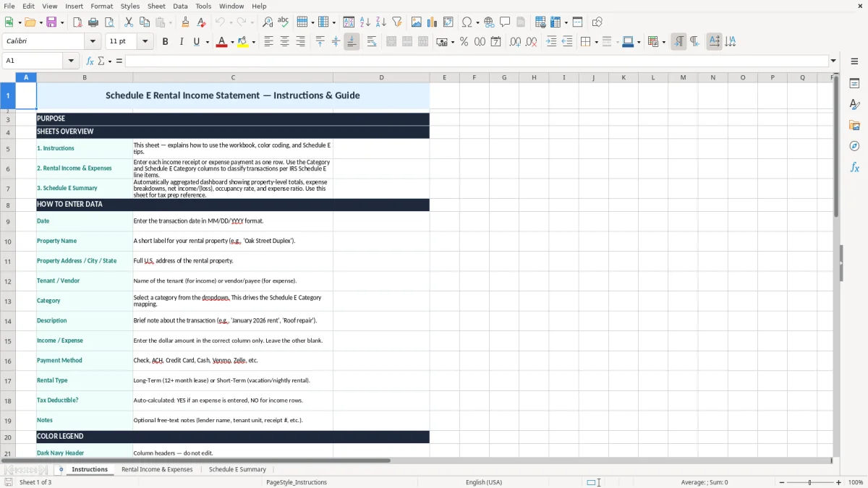Click the yellow Background Color swatch
This screenshot has width=868, height=488.
click(x=243, y=42)
